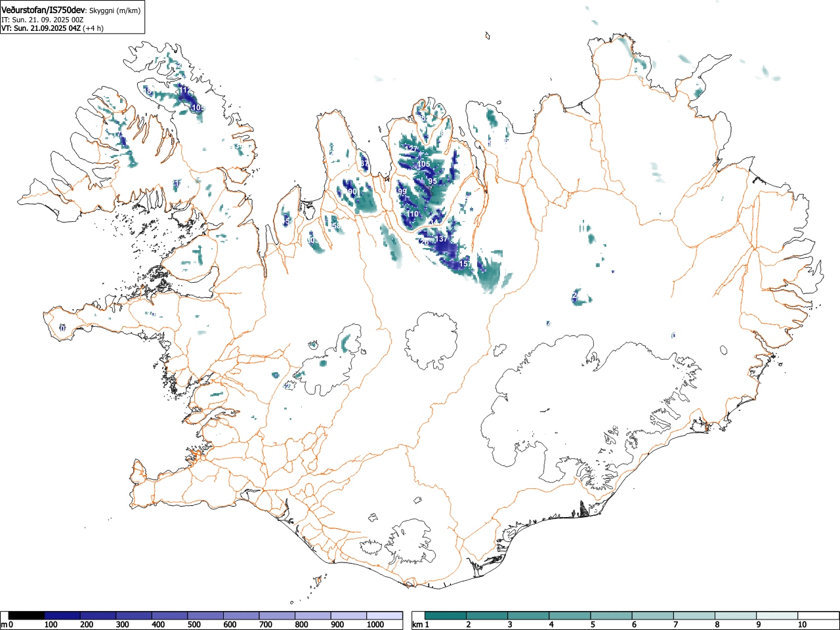Click the "7" tick label on the km scale
This screenshot has width=840, height=630.
click(x=675, y=625)
